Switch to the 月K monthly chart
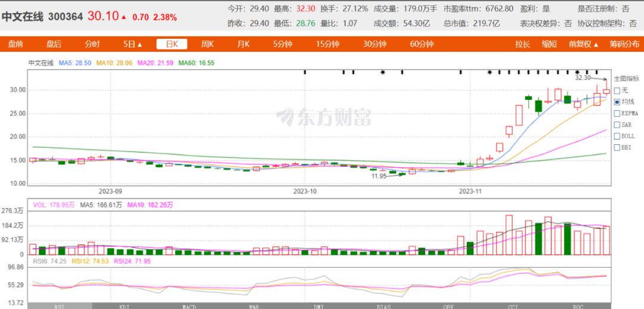 pos(243,44)
